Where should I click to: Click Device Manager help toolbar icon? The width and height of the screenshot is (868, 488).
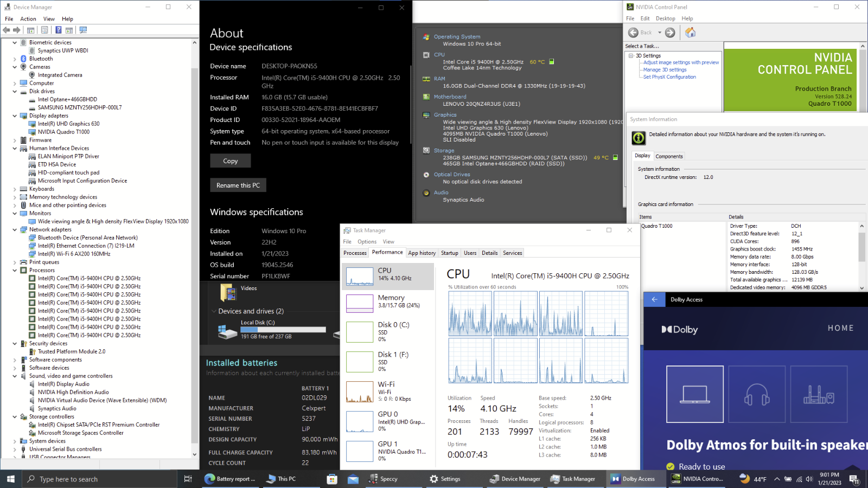tap(58, 30)
